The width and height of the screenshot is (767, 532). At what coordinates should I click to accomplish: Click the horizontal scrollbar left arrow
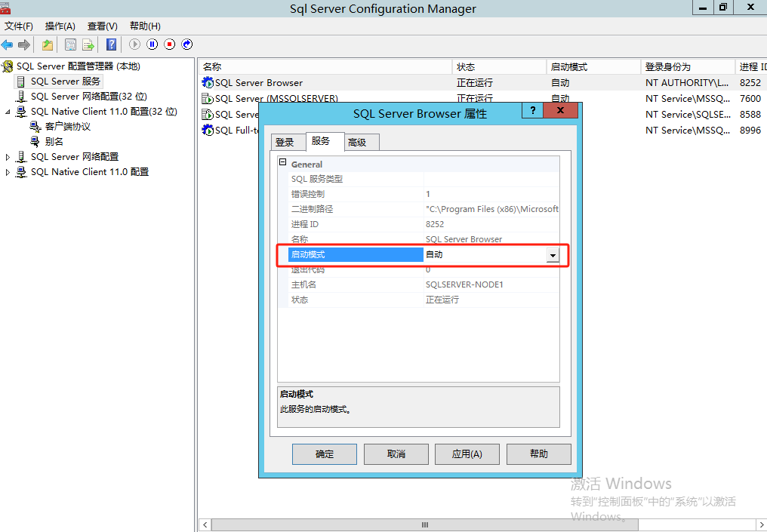[205, 524]
